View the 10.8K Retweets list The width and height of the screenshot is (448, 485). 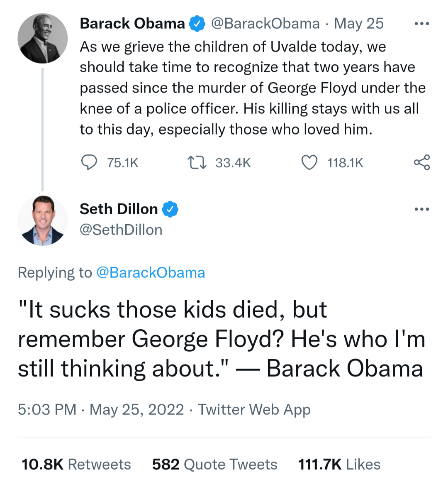click(76, 464)
